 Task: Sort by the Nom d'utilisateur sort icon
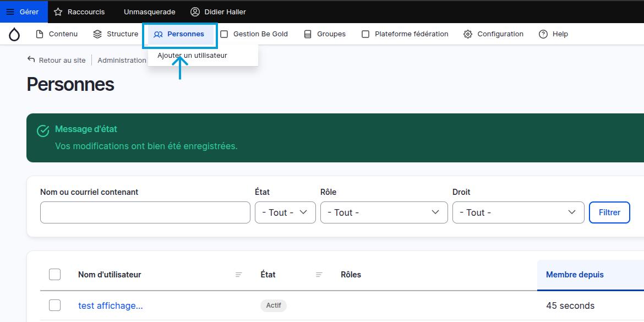pos(239,275)
